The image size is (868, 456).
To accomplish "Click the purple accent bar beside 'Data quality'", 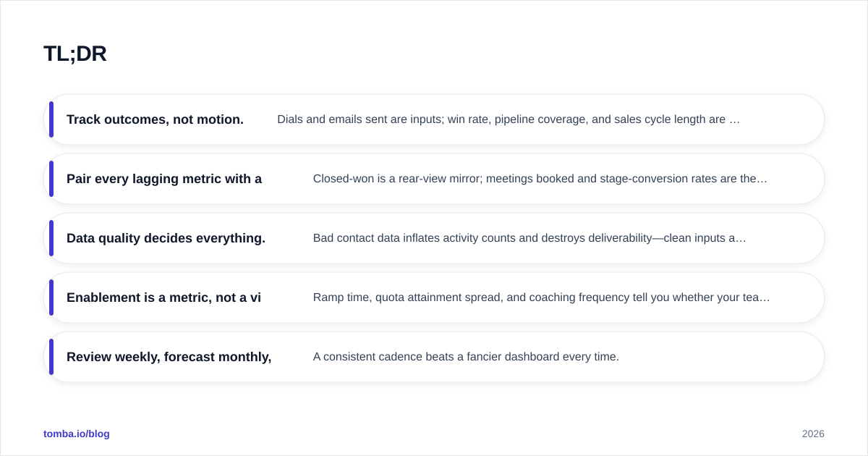I will pyautogui.click(x=51, y=238).
